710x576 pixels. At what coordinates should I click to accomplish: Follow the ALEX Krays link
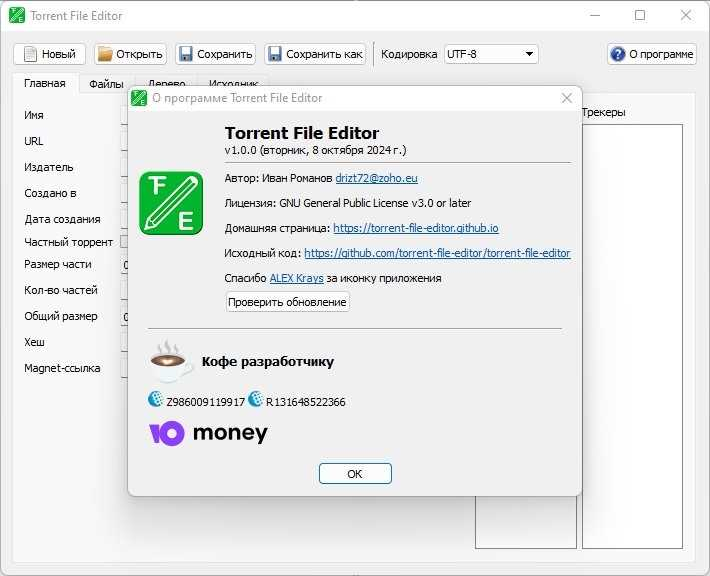click(297, 278)
